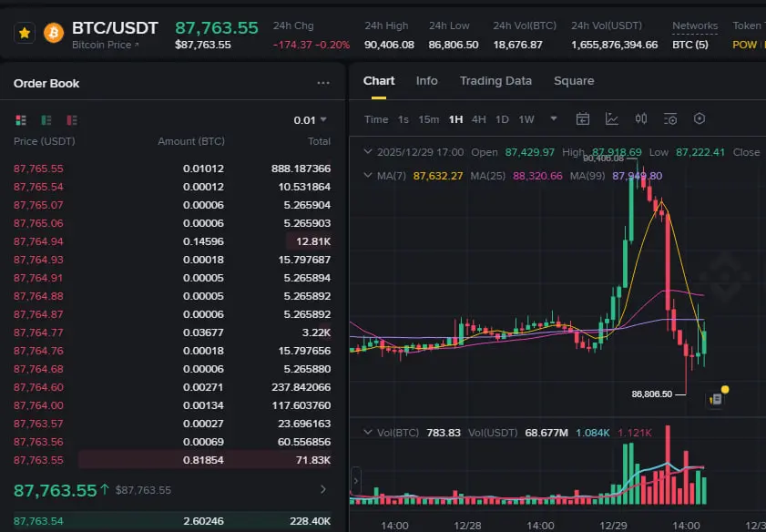
Task: Open the Trading Data tab
Action: click(x=495, y=81)
